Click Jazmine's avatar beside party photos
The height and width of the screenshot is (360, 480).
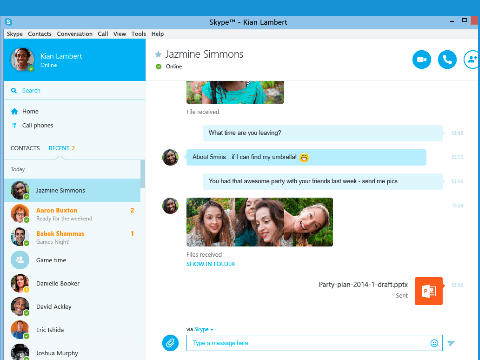(x=170, y=206)
